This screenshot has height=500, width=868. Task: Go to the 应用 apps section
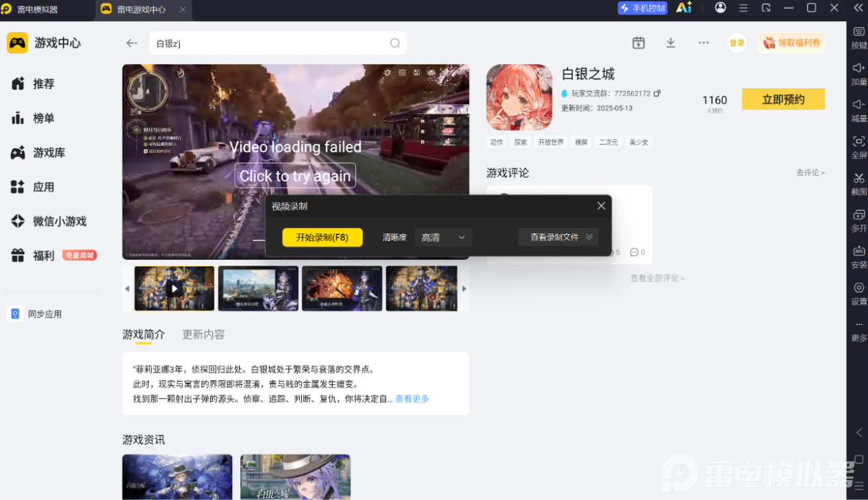33,186
